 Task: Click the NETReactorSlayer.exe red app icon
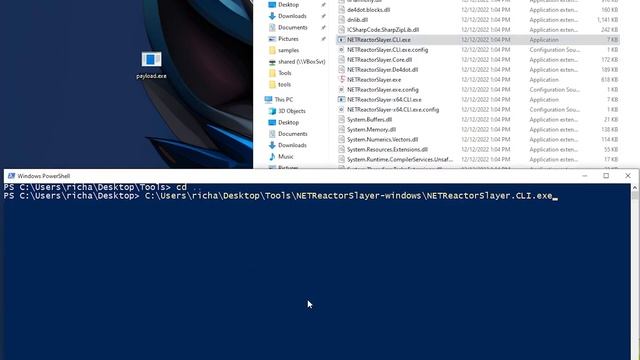[342, 80]
